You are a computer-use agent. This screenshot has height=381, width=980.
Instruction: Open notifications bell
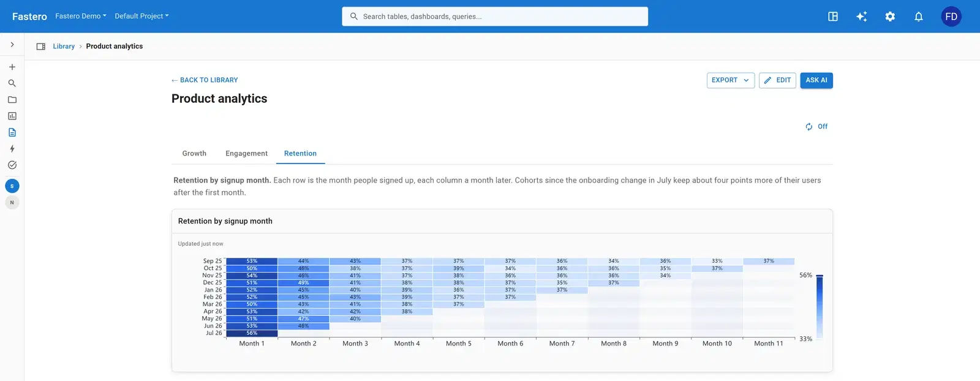coord(919,17)
